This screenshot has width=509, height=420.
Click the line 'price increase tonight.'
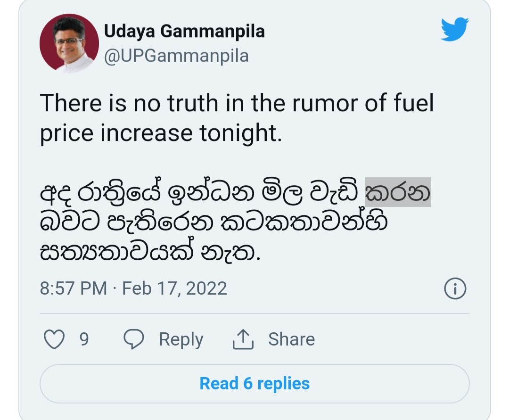pos(161,133)
